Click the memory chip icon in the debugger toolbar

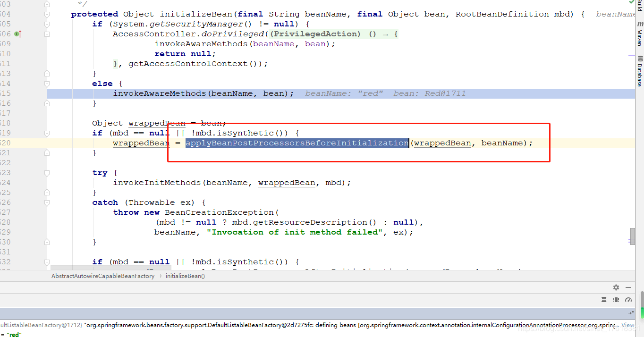click(x=616, y=300)
